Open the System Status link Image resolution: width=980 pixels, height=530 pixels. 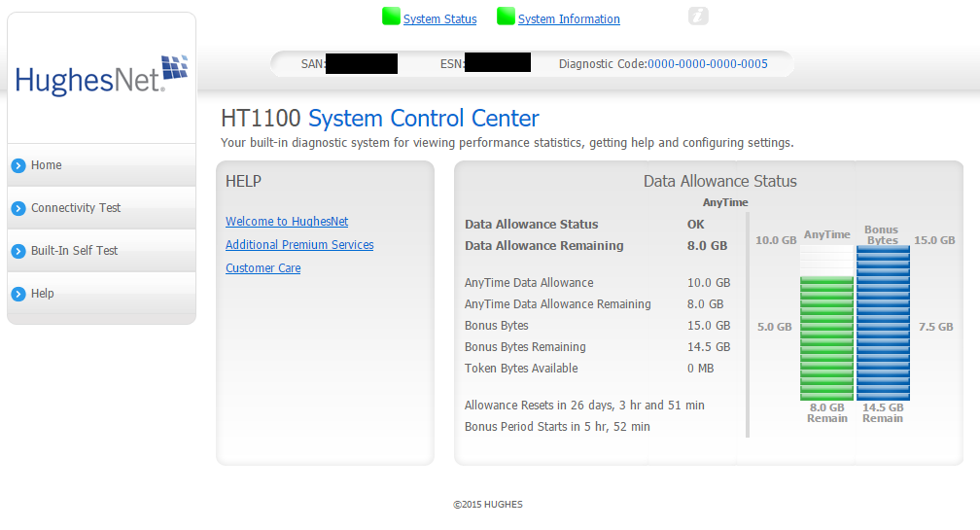click(x=440, y=19)
